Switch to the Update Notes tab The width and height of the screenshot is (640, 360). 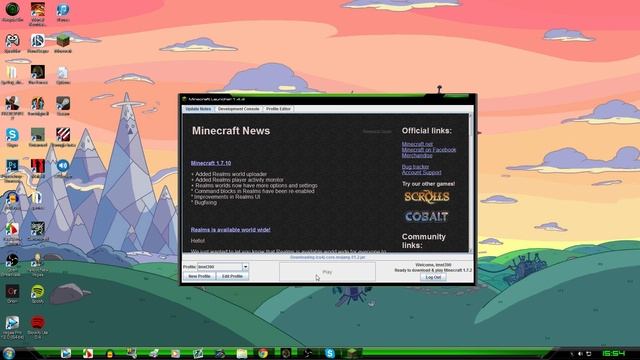point(198,109)
